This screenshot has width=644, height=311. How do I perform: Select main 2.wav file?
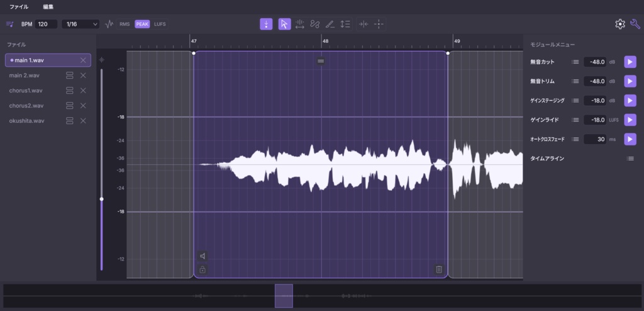point(25,76)
